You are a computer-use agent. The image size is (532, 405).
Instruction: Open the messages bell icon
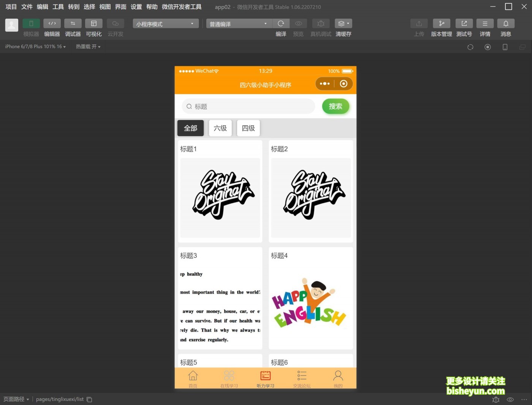506,24
